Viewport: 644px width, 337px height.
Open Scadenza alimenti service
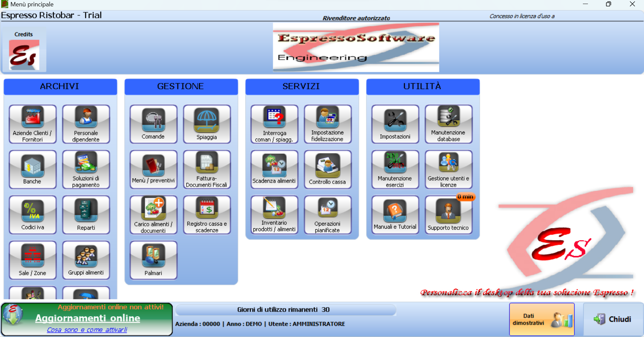pos(274,170)
